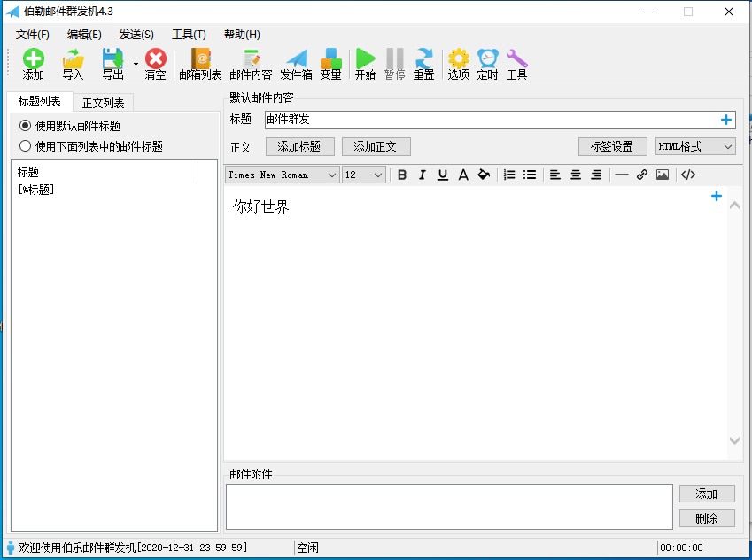Viewport: 752px width, 560px height.
Task: Click the font color A icon
Action: pyautogui.click(x=463, y=175)
